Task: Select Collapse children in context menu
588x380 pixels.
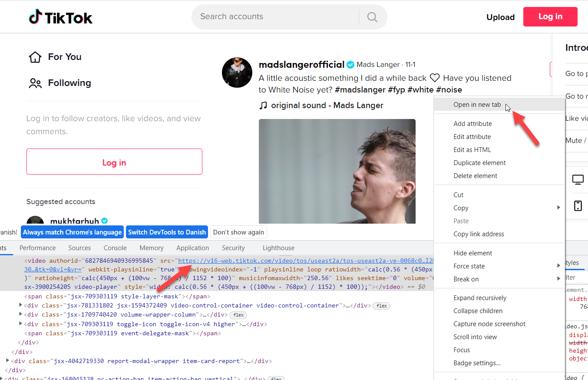Action: point(499,311)
